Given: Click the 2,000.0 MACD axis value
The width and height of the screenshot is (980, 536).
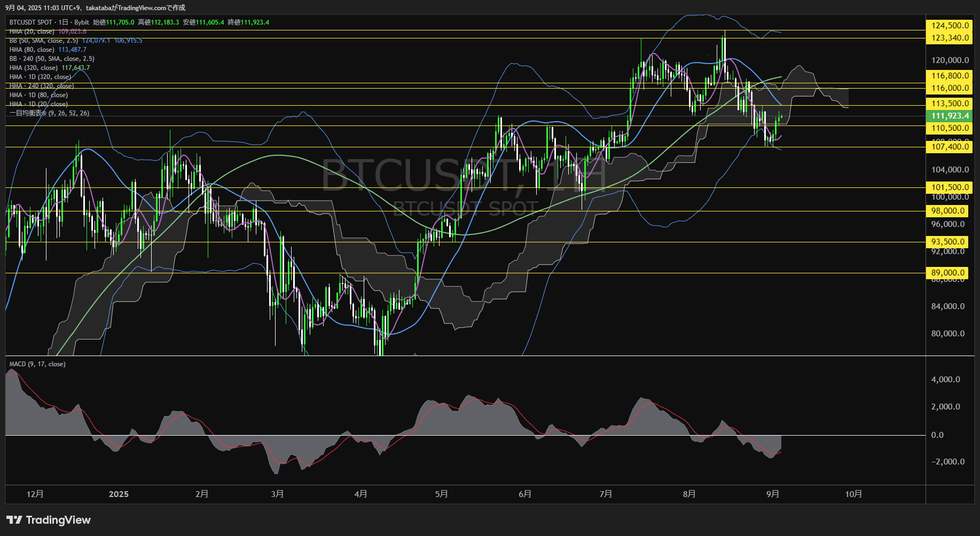Looking at the screenshot, I should pyautogui.click(x=946, y=407).
